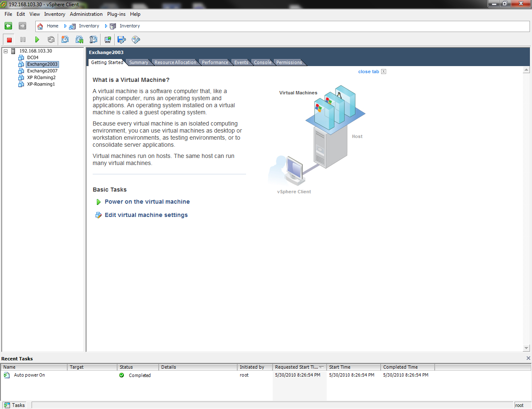Open the File menu
This screenshot has height=409, width=532.
pos(8,14)
